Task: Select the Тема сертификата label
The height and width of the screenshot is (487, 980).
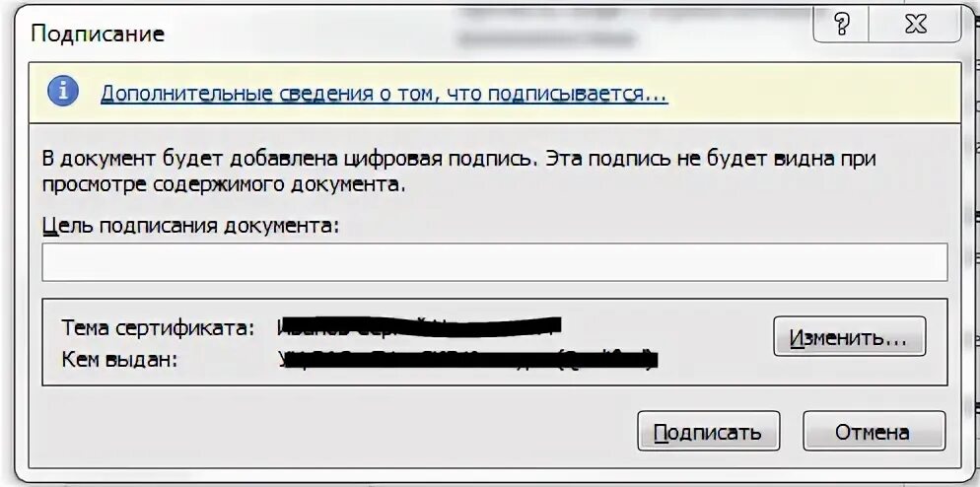Action: [158, 327]
